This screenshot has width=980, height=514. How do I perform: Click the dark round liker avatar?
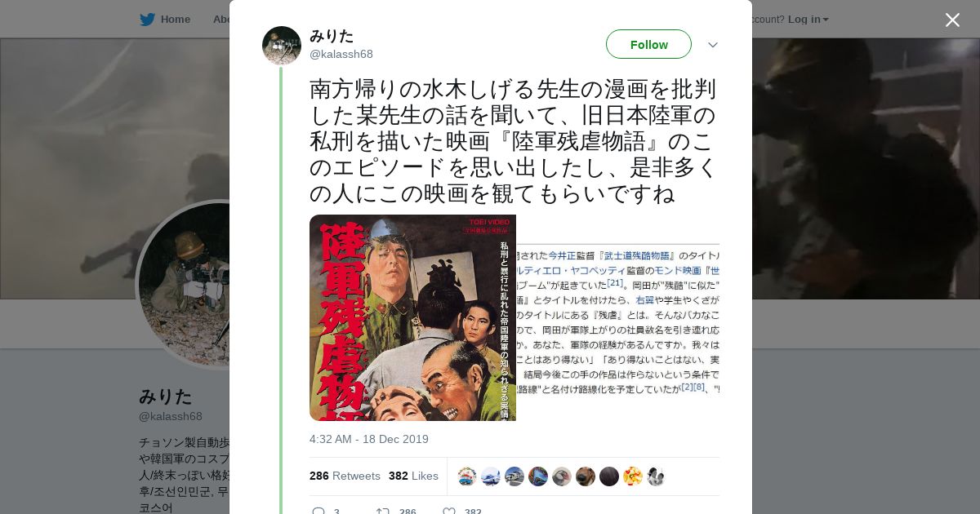point(609,476)
